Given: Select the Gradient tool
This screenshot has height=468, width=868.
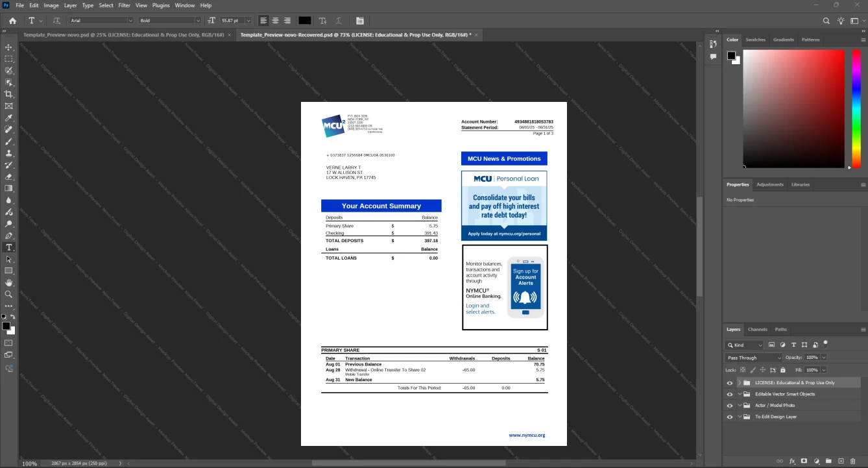Looking at the screenshot, I should (8, 188).
